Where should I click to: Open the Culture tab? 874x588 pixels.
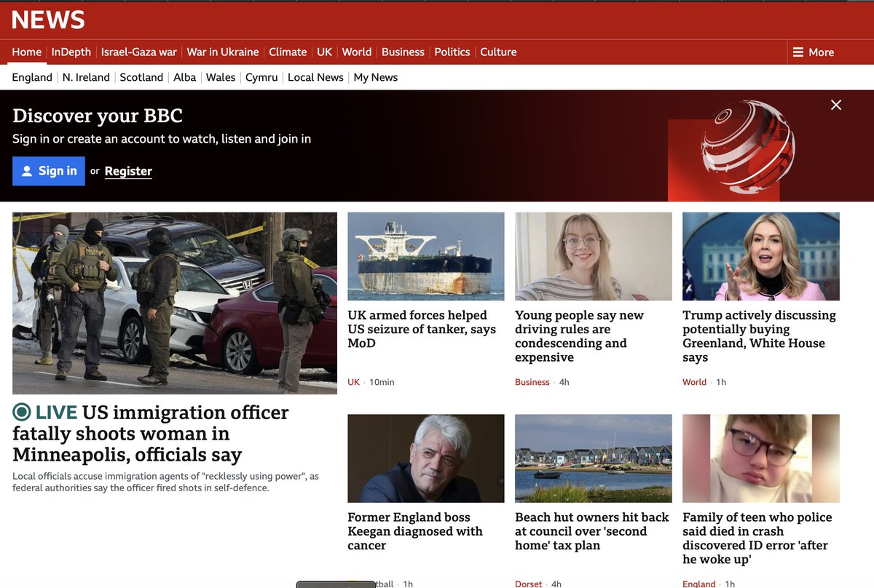(498, 52)
